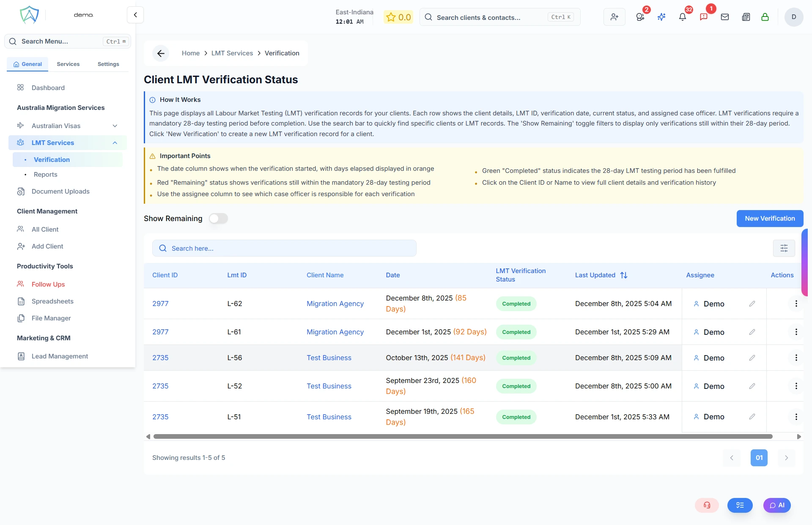This screenshot has width=812, height=525.
Task: Expand the Australian Visas menu
Action: 115,126
